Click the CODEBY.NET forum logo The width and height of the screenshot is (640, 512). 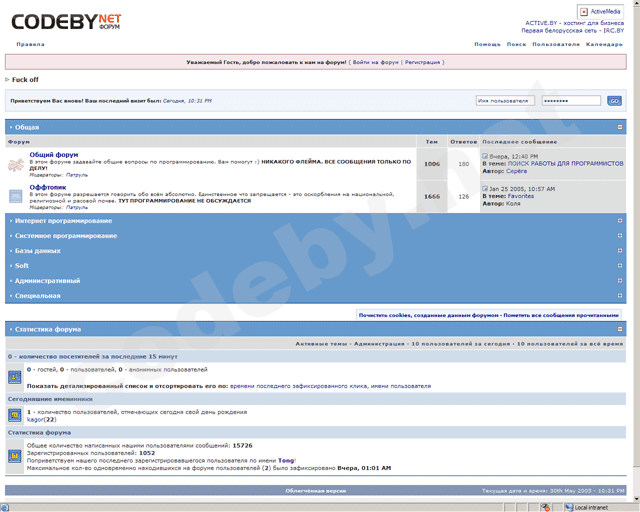tap(66, 22)
